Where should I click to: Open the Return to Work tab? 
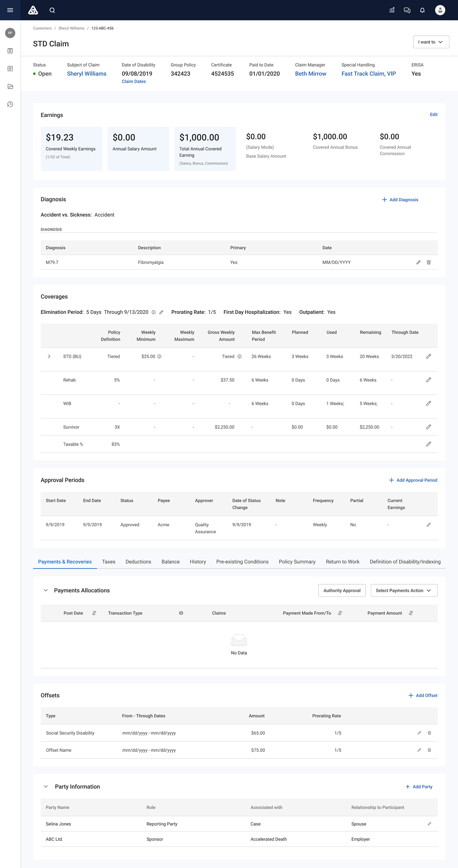pyautogui.click(x=343, y=562)
